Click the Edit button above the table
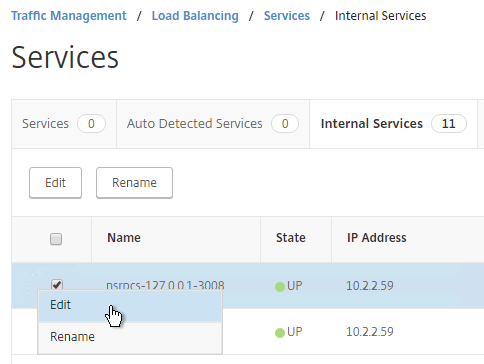 (x=55, y=183)
